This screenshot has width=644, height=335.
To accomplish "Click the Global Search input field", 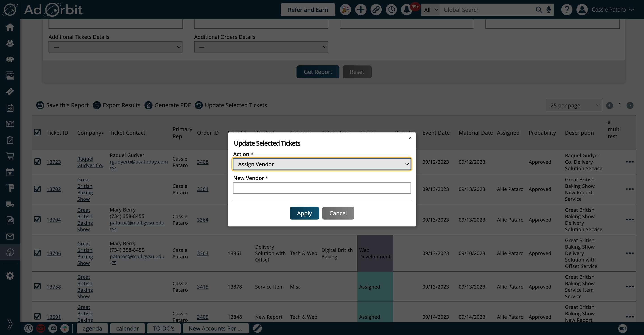I will pos(487,10).
